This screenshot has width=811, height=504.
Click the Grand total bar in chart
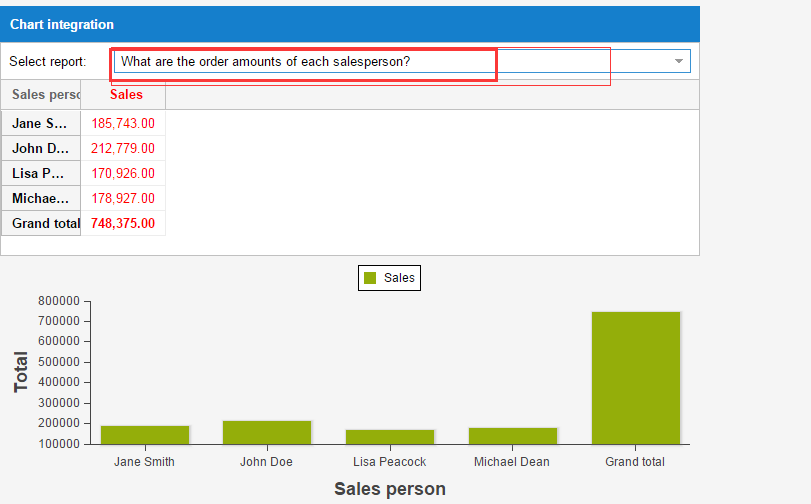click(x=636, y=378)
